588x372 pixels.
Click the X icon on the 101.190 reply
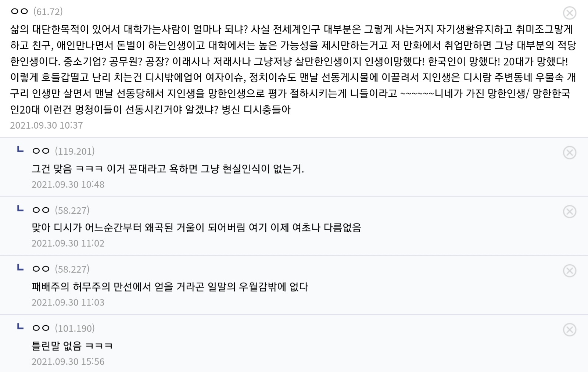(569, 330)
